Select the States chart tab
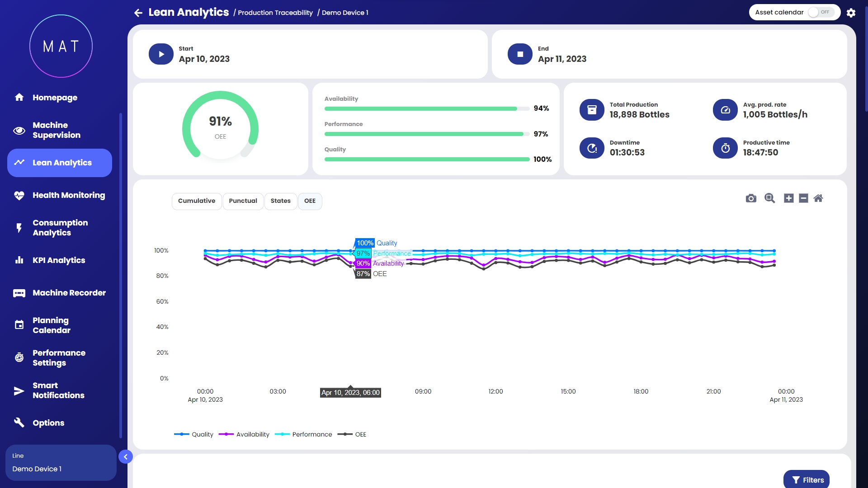 (280, 201)
